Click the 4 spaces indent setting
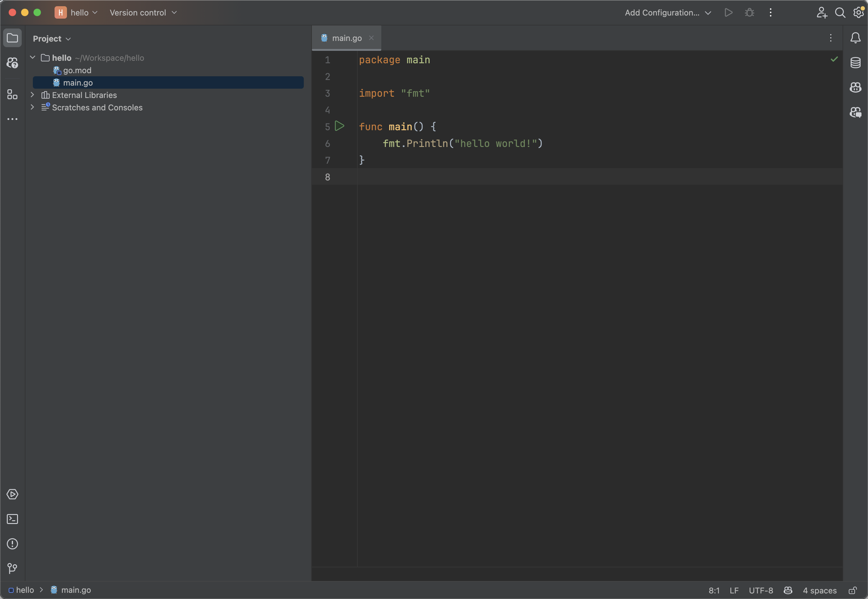This screenshot has height=599, width=868. click(819, 590)
